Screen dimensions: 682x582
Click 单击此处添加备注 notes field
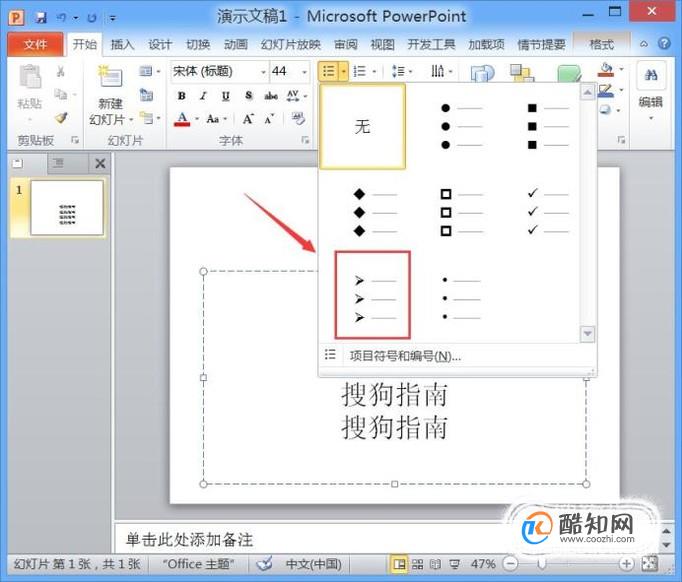click(x=189, y=540)
